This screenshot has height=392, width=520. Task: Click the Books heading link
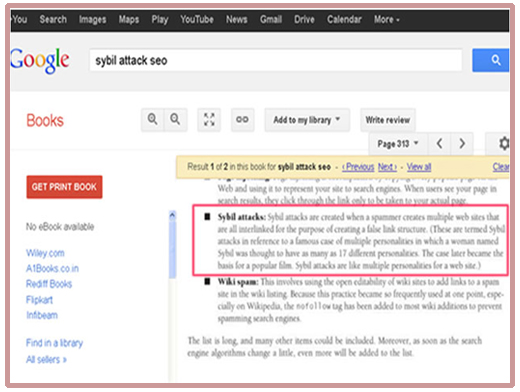[x=45, y=120]
